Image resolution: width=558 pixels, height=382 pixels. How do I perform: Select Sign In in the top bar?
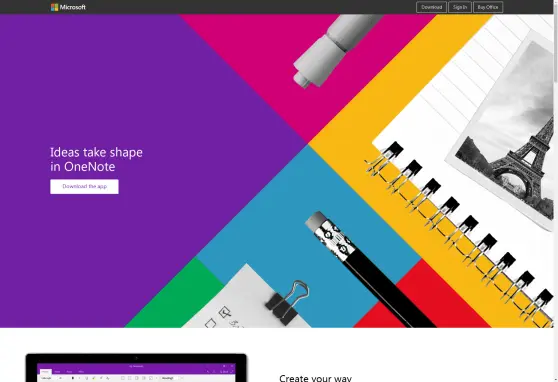[460, 7]
